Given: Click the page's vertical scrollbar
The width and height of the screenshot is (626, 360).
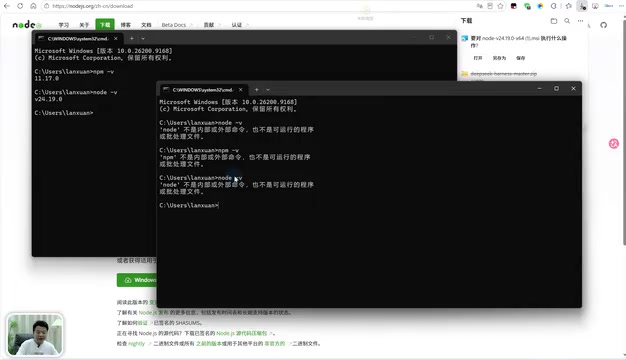Looking at the screenshot, I should [x=624, y=132].
